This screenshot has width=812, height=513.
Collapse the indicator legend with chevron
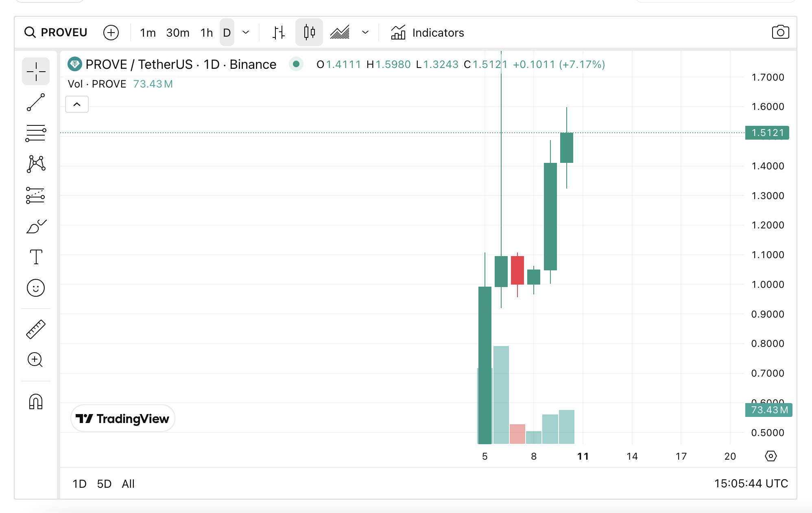tap(77, 105)
